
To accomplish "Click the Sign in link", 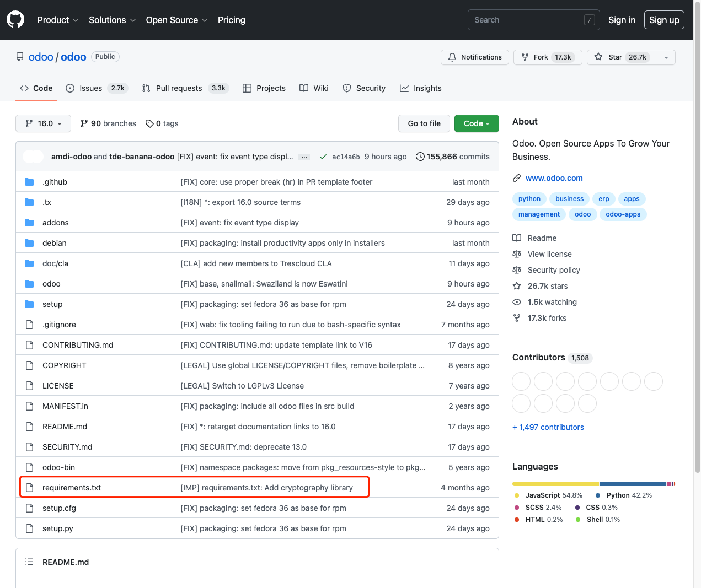I will coord(622,20).
